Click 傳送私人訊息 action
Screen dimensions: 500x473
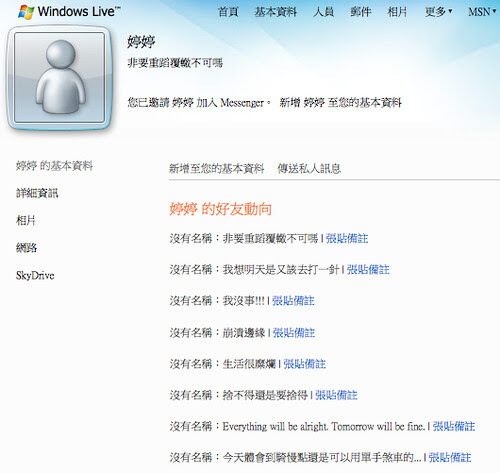click(309, 169)
